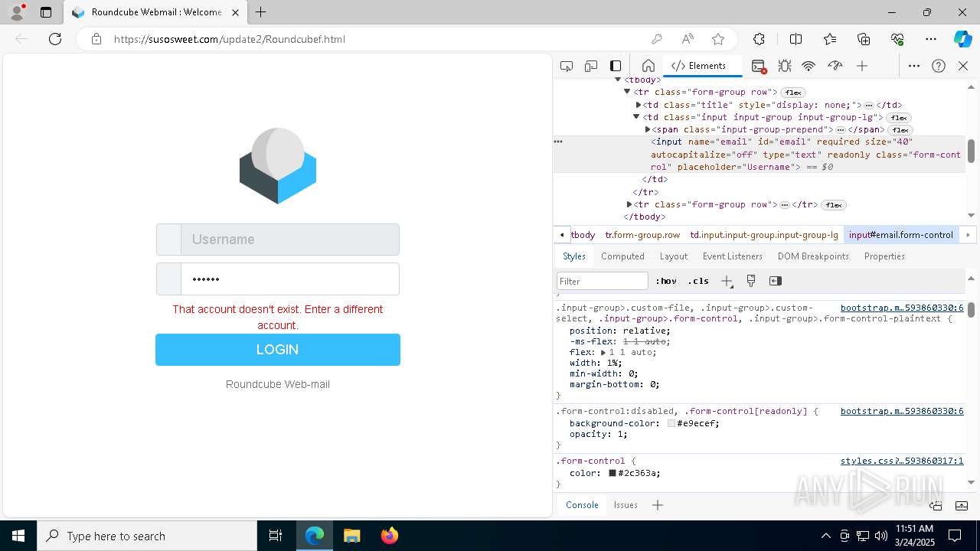Open styles.css source link
The height and width of the screenshot is (551, 980).
[x=902, y=461]
